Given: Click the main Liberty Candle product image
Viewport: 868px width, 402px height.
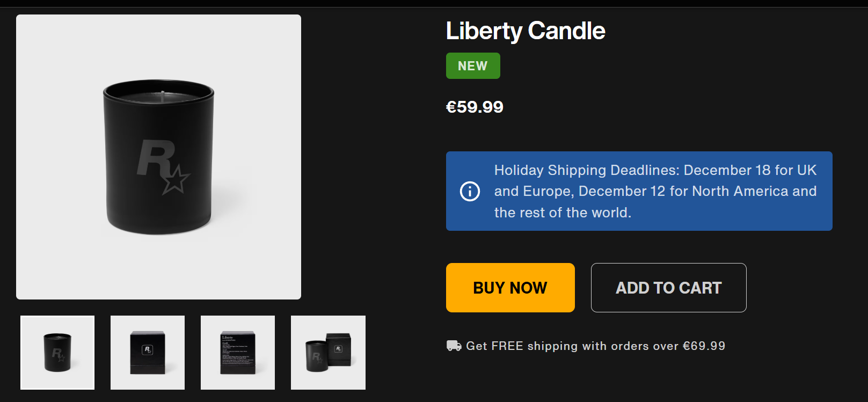Looking at the screenshot, I should [158, 157].
